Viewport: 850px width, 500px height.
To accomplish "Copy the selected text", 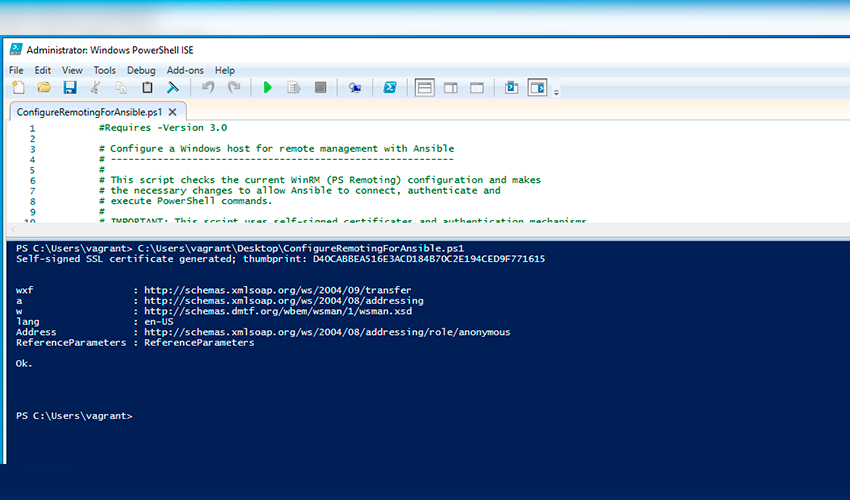I will (x=121, y=87).
